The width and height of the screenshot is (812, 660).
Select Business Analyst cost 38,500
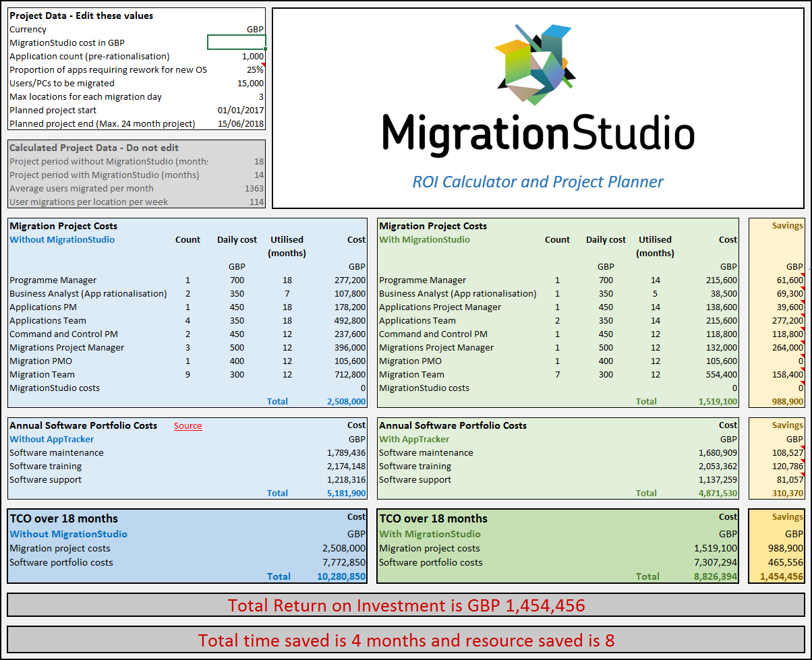click(x=724, y=294)
